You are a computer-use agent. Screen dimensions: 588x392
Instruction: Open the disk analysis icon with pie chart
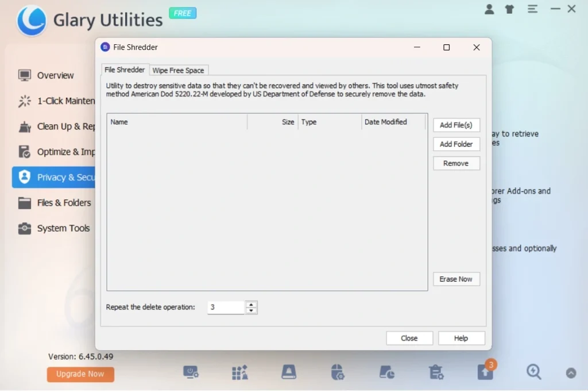pyautogui.click(x=386, y=372)
